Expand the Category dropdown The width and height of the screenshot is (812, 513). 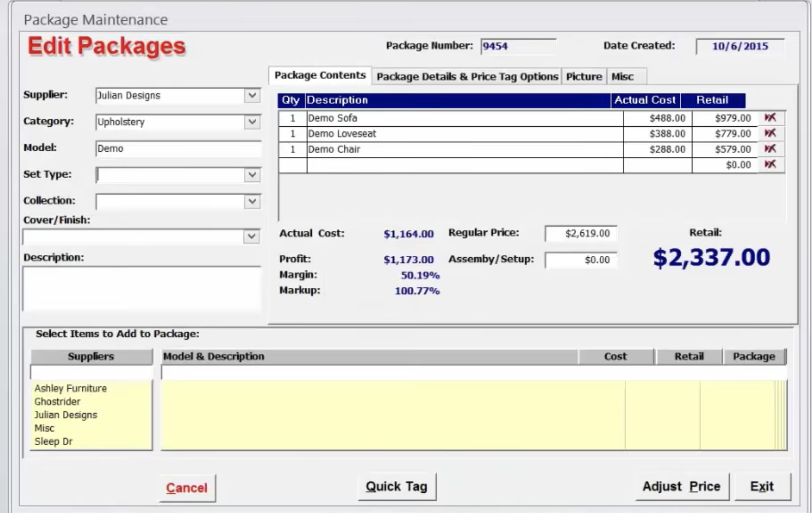[252, 122]
